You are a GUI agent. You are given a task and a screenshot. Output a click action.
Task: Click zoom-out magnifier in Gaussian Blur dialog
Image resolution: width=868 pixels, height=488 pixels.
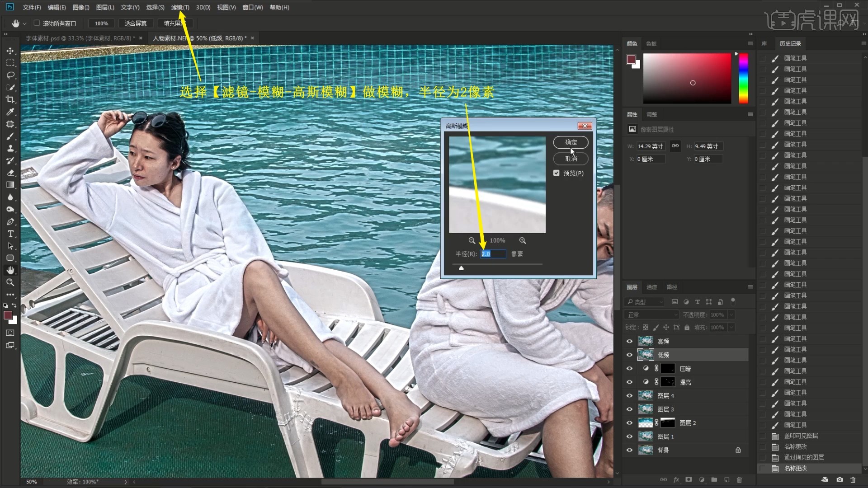click(472, 240)
